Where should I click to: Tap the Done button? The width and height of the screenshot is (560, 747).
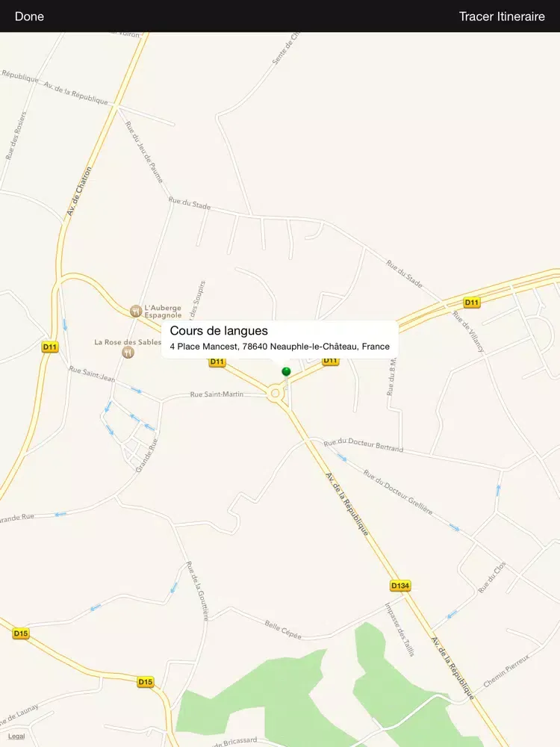(x=29, y=16)
